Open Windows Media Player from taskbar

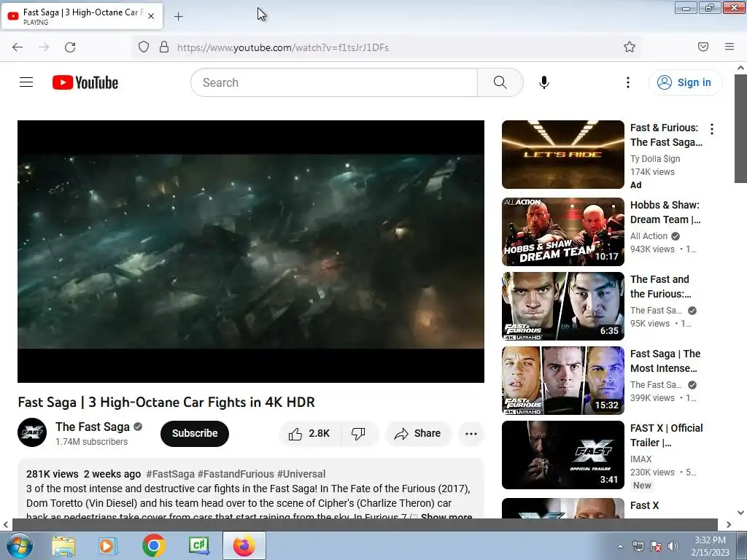[x=108, y=545]
